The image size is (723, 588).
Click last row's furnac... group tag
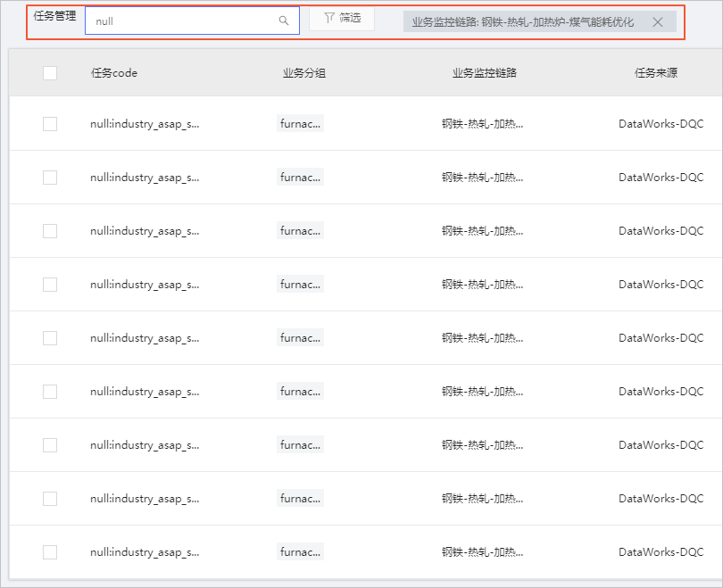click(300, 551)
